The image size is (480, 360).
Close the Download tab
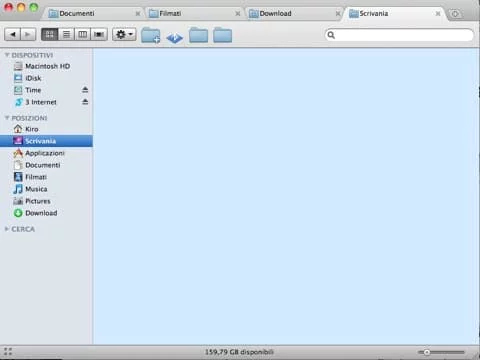(x=338, y=14)
